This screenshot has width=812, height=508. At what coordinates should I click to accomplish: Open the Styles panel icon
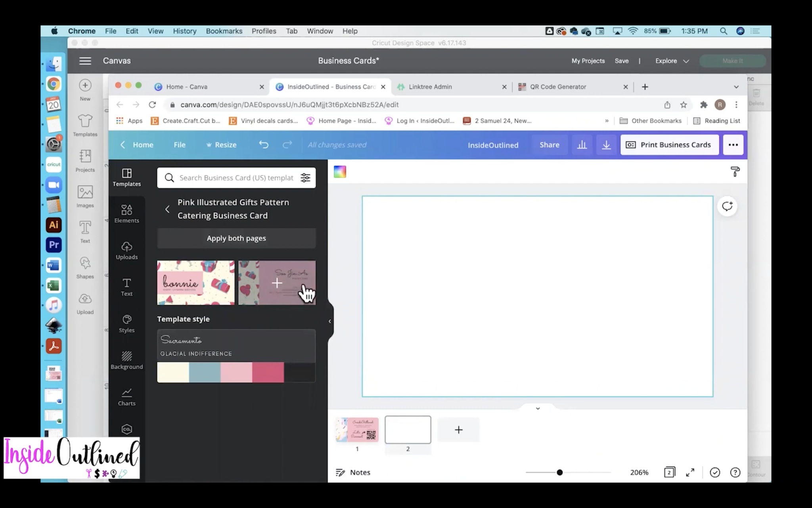(x=126, y=323)
